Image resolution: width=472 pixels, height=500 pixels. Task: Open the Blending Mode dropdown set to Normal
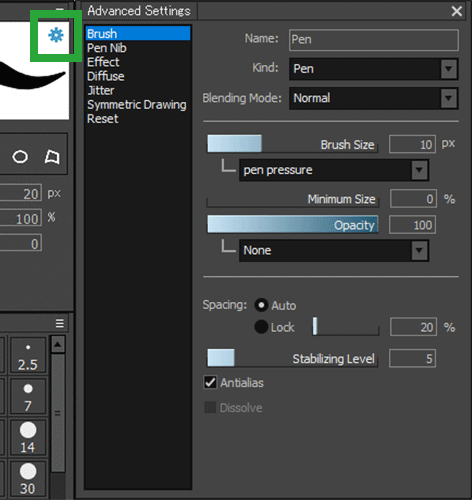(x=374, y=98)
